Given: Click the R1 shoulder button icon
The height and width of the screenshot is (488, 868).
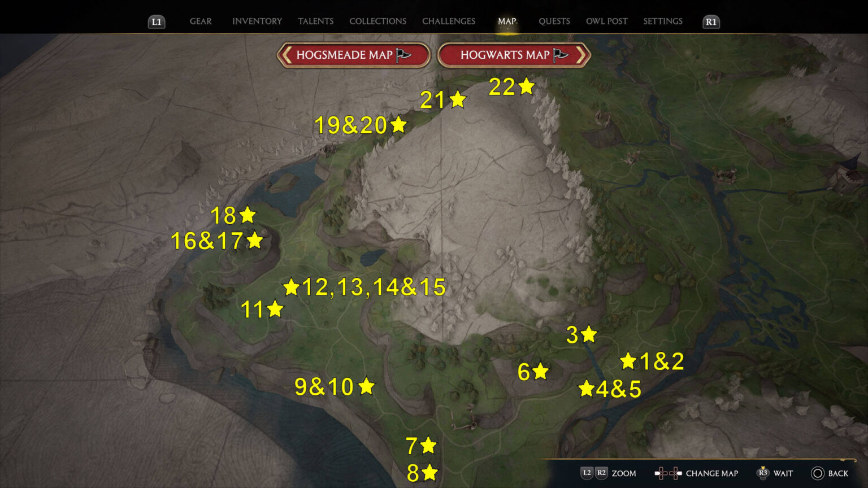Looking at the screenshot, I should coord(711,22).
